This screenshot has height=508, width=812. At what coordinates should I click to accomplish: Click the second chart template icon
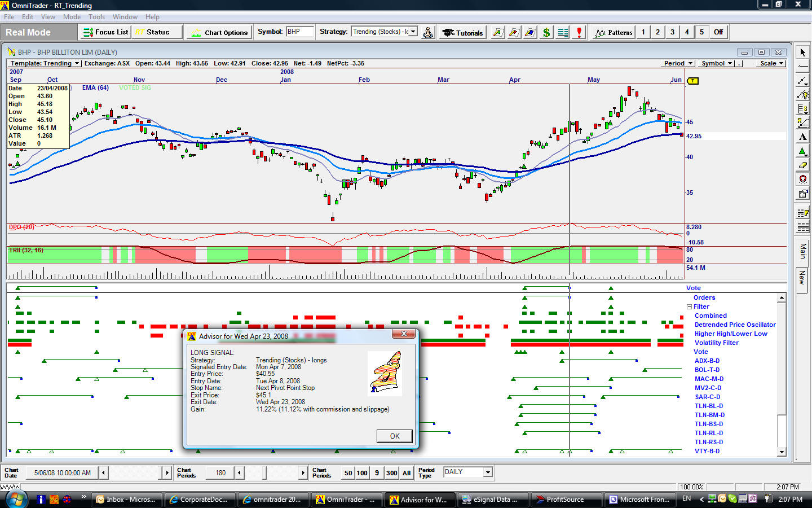pyautogui.click(x=514, y=32)
